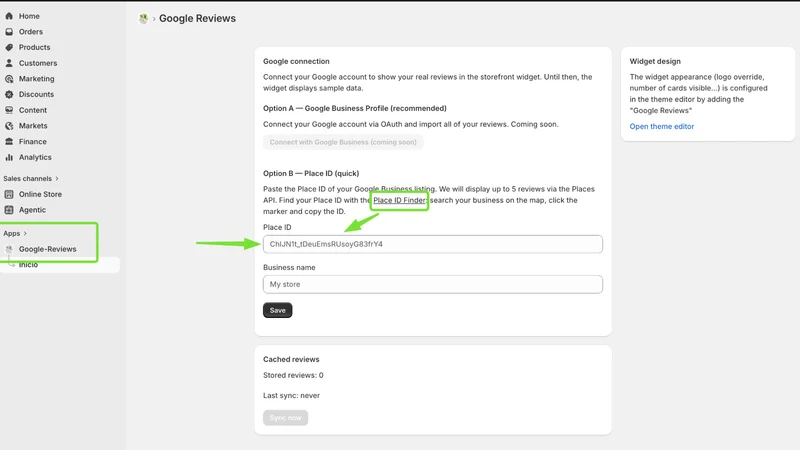The height and width of the screenshot is (450, 800).
Task: Expand the Apps chevron
Action: (25, 234)
